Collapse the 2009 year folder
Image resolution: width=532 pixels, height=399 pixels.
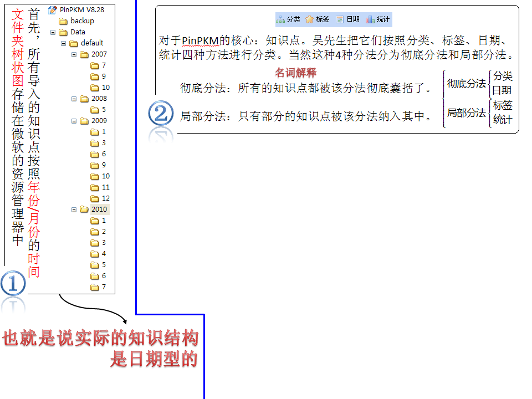[74, 121]
